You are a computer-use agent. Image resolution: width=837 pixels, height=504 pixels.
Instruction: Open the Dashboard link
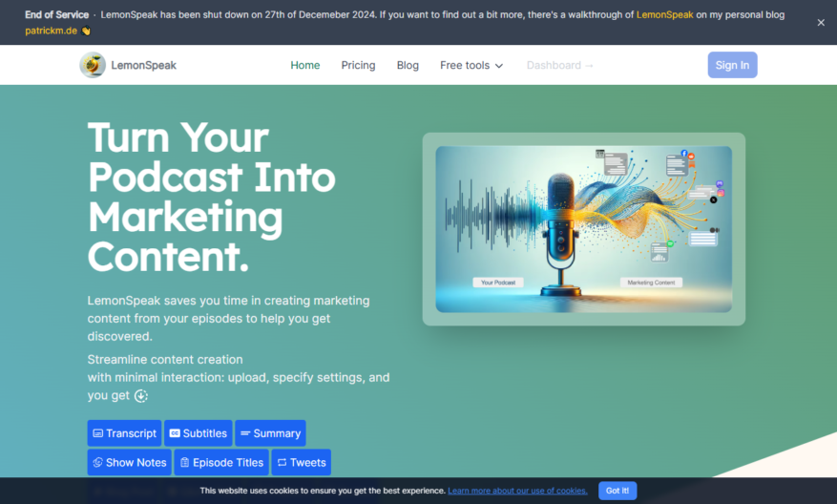tap(559, 65)
